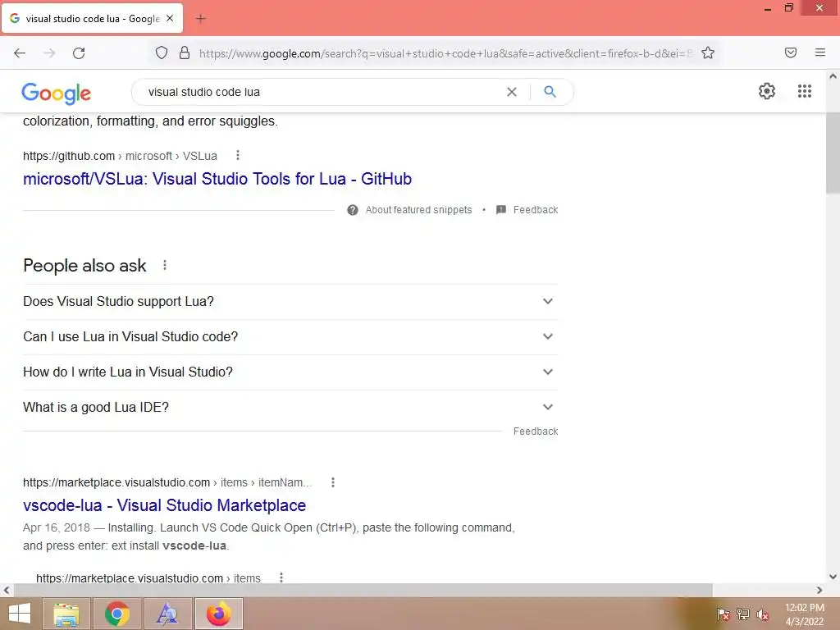
Task: Open the Windows Start menu
Action: pyautogui.click(x=20, y=614)
